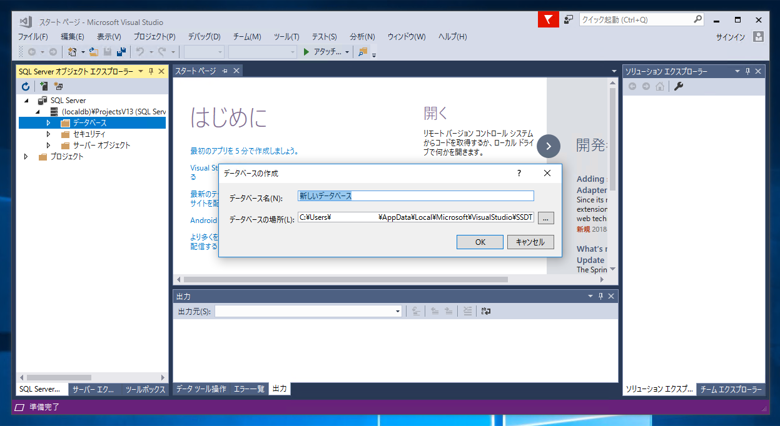Switch to the チーム エクスプローラー tab
The image size is (780, 426).
tap(731, 389)
